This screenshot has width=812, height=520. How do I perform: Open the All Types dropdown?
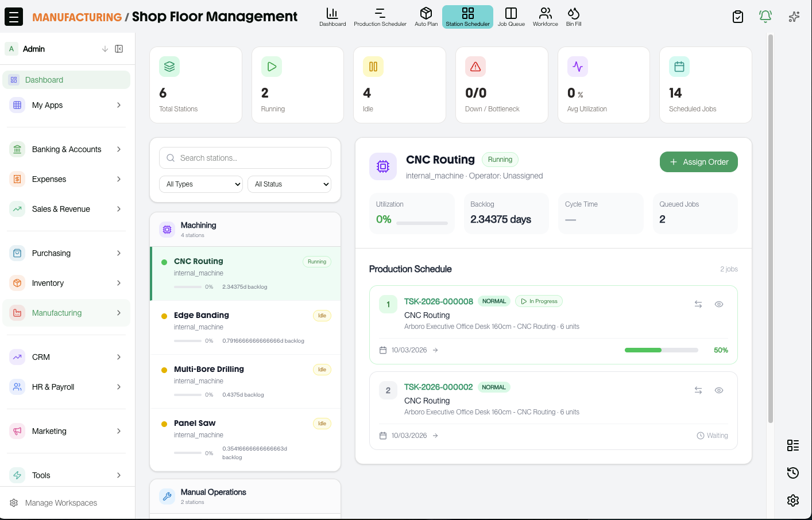(201, 184)
